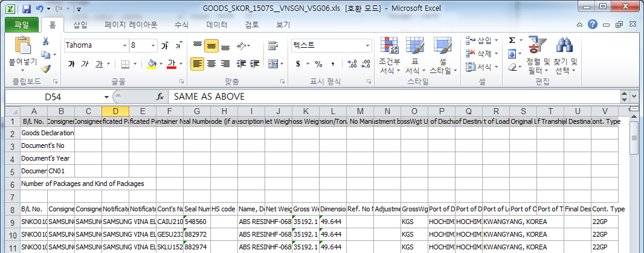Image resolution: width=644 pixels, height=253 pixels.
Task: Switch to the Formulas (수식) tab
Action: click(182, 25)
